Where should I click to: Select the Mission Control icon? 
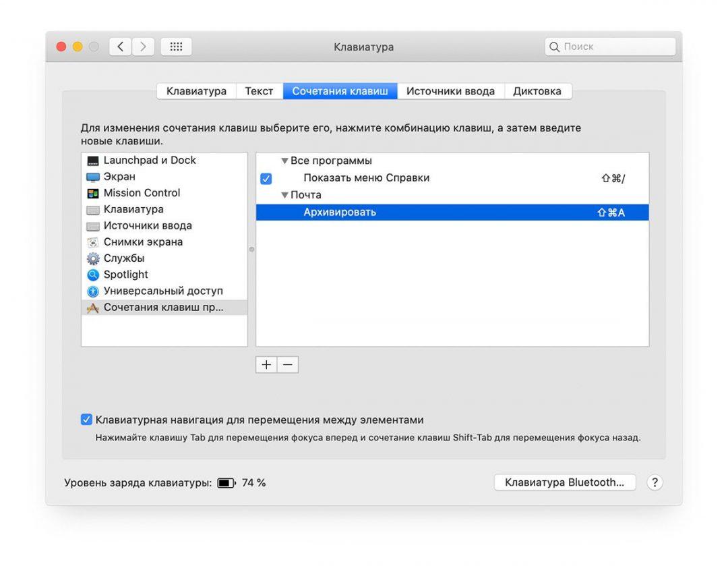(92, 193)
